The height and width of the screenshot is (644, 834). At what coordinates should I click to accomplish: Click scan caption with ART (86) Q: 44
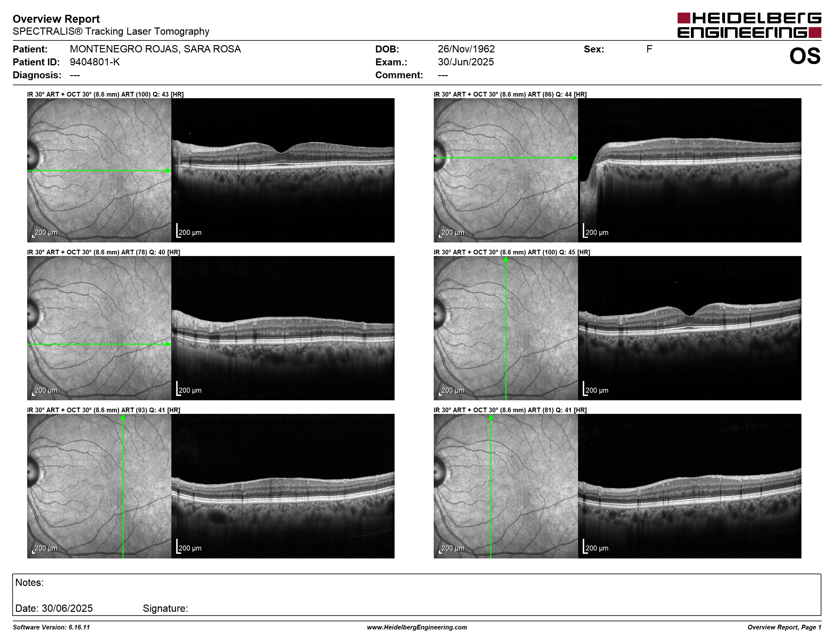510,94
